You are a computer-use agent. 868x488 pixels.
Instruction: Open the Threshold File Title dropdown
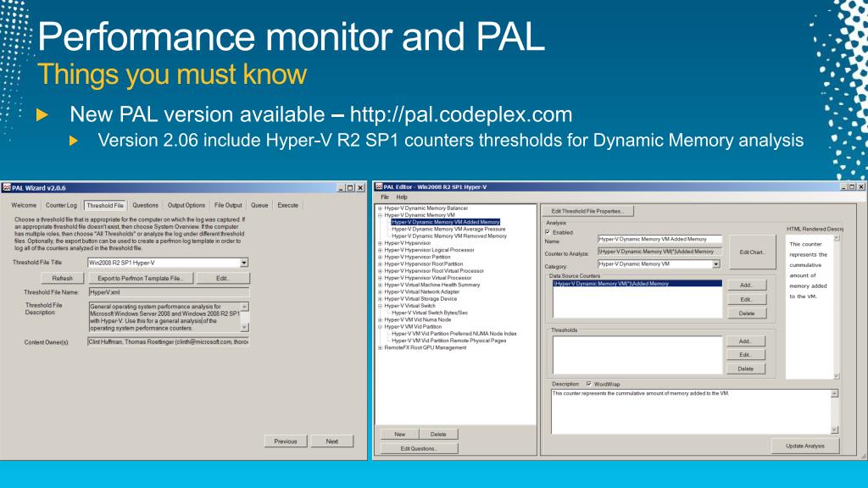(244, 263)
